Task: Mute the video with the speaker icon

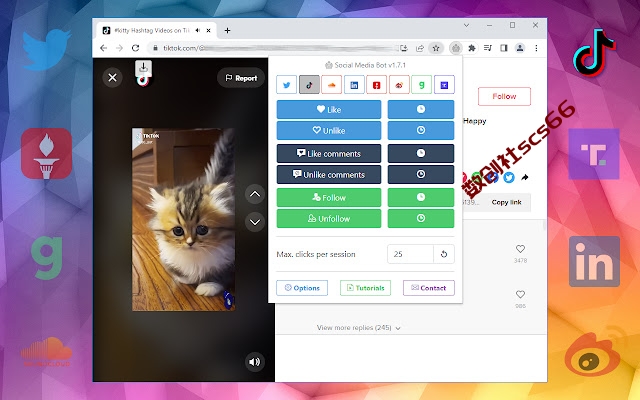Action: [254, 362]
